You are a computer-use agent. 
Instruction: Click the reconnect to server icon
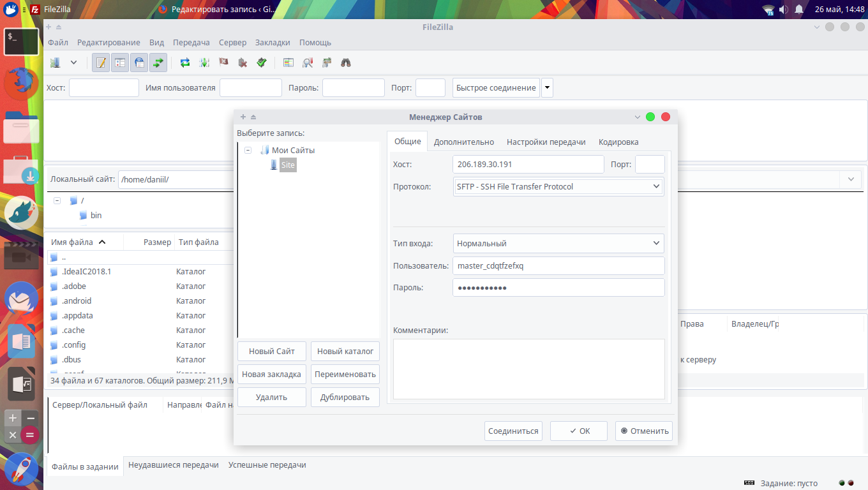coord(262,63)
